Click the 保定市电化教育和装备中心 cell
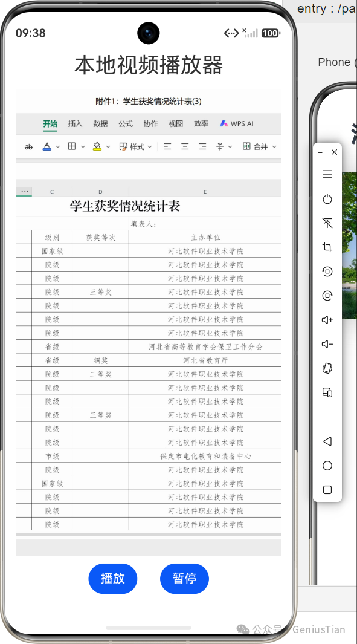 click(x=205, y=457)
